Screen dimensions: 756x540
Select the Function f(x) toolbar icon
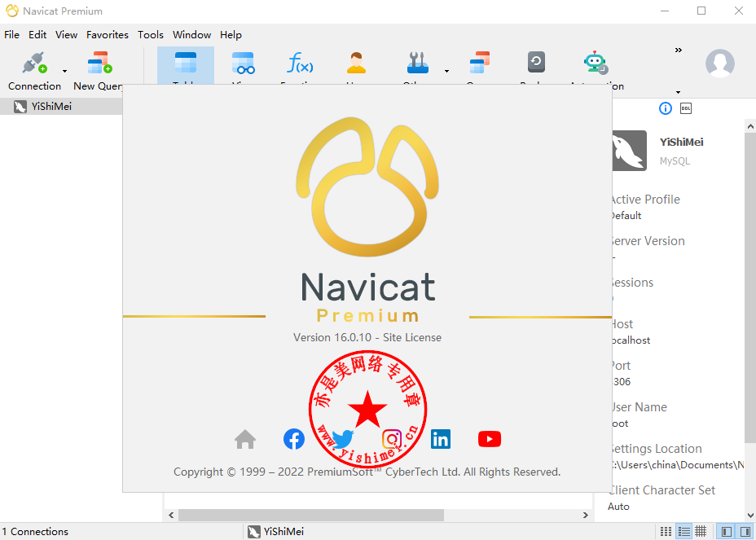[x=300, y=63]
